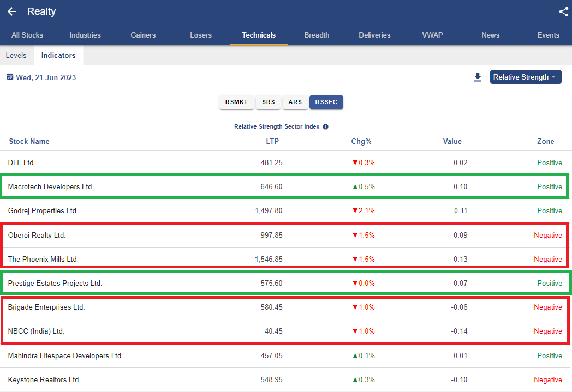Select the Indicators sub-tab
Screen dimensions: 572x392
click(58, 56)
